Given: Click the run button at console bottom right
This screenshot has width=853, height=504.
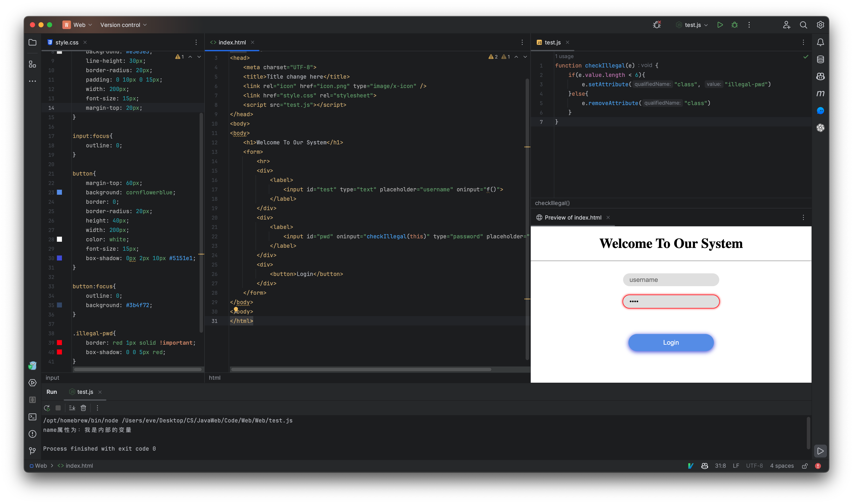Looking at the screenshot, I should pyautogui.click(x=820, y=451).
